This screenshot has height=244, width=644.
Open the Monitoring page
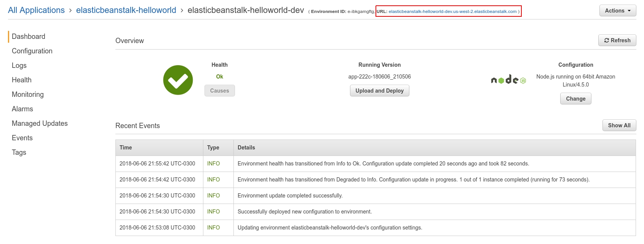28,95
